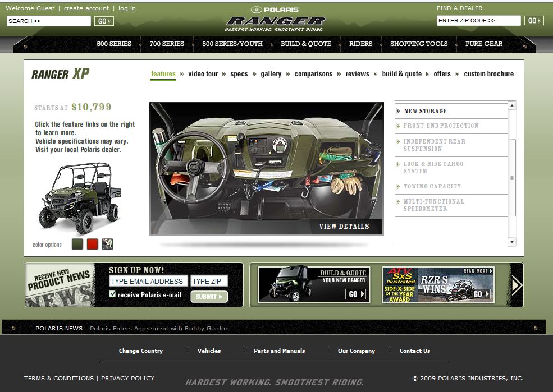Click GO button next to search box

(104, 21)
